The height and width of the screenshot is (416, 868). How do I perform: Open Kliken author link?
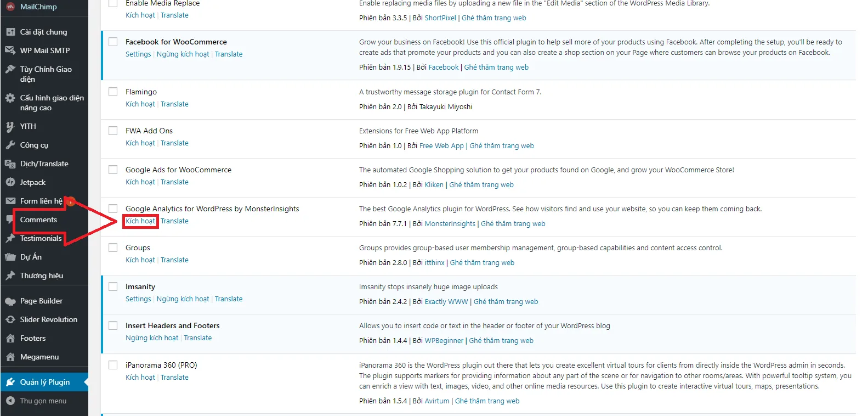pyautogui.click(x=434, y=185)
